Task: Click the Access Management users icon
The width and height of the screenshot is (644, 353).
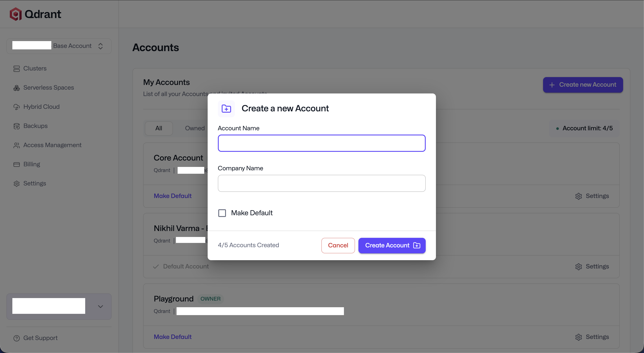Action: (16, 145)
